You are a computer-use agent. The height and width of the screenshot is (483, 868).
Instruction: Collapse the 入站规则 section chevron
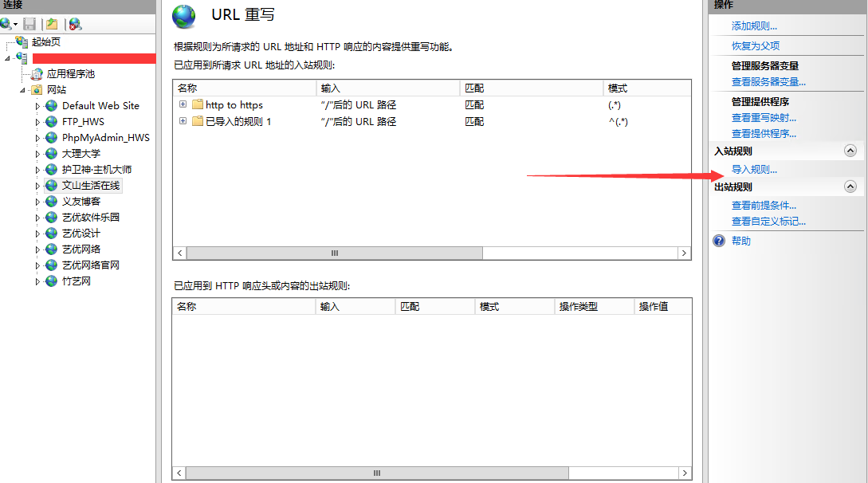click(850, 151)
